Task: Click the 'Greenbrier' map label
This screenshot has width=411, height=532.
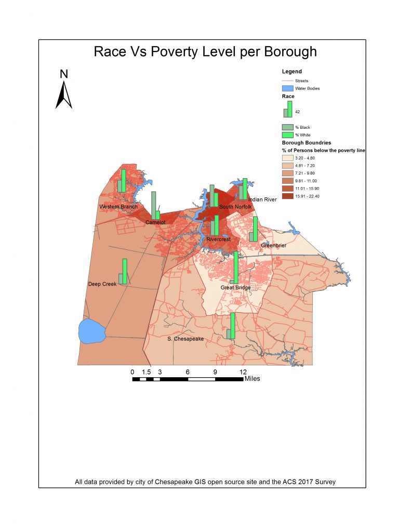Action: click(273, 245)
